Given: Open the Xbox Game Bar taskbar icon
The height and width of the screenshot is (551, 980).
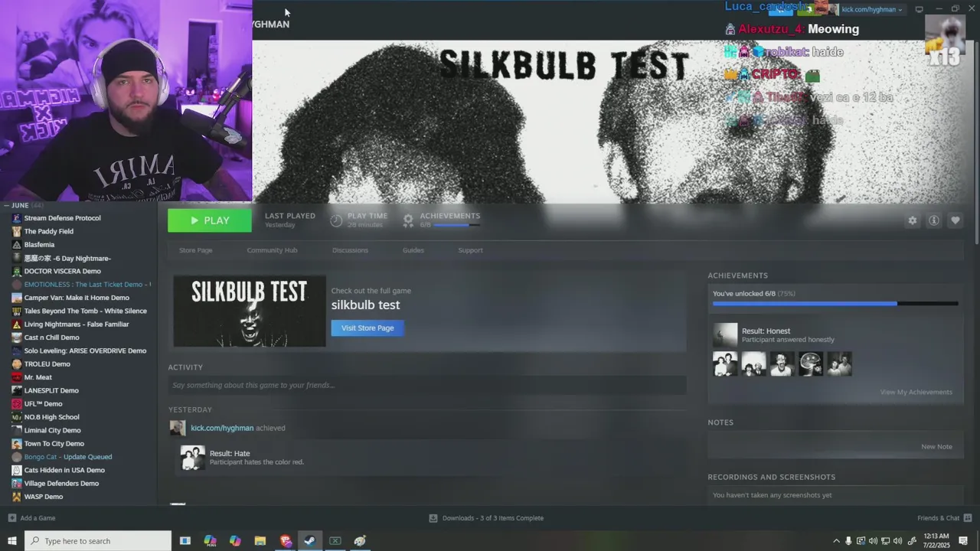Looking at the screenshot, I should coord(335,541).
